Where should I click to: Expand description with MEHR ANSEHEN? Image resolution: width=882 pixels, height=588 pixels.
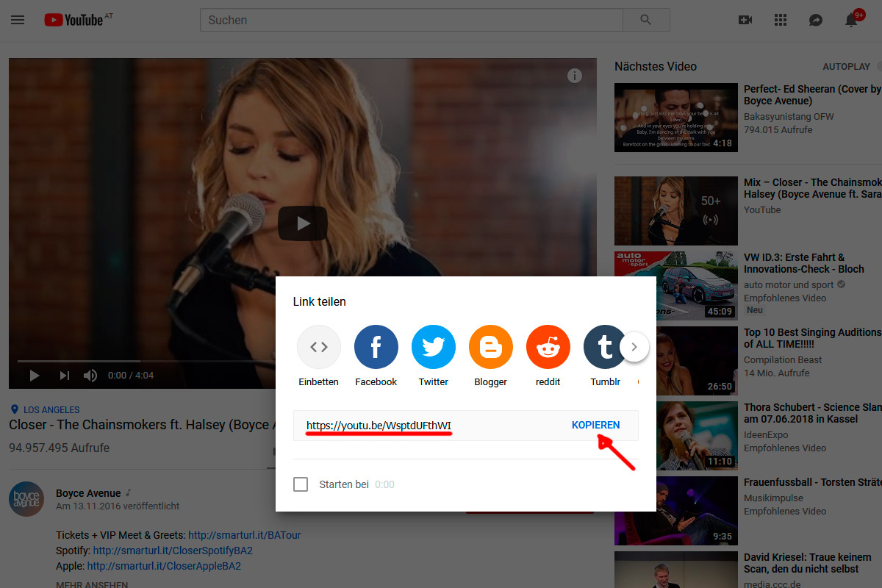92,585
